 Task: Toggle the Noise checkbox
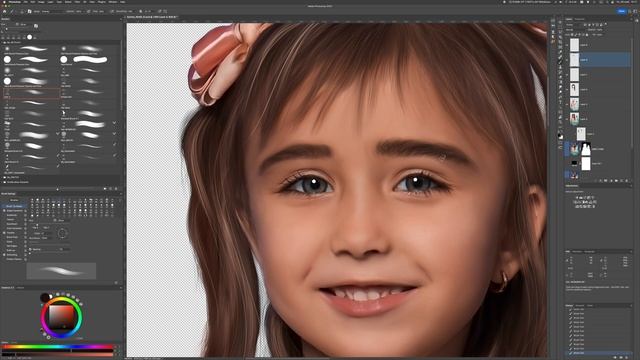pos(4,242)
